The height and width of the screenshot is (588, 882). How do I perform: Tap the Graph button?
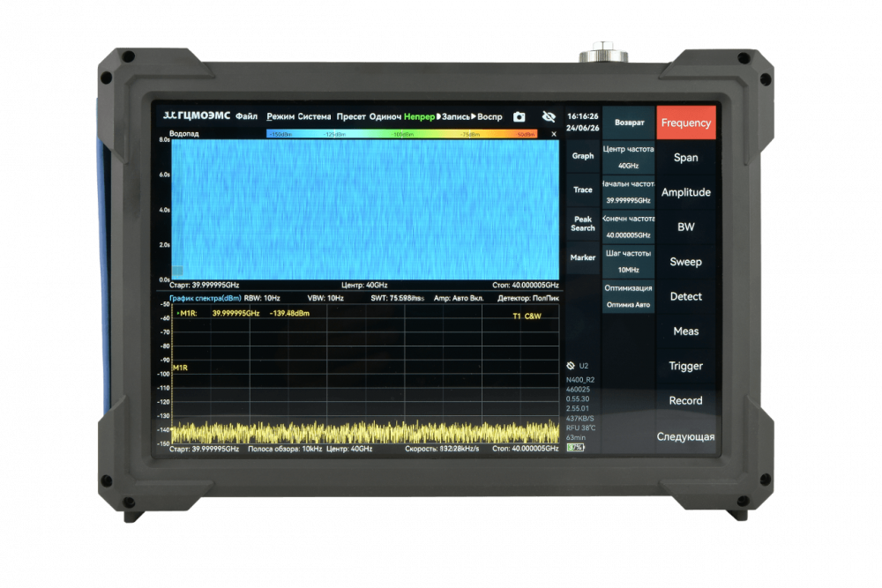[x=583, y=156]
